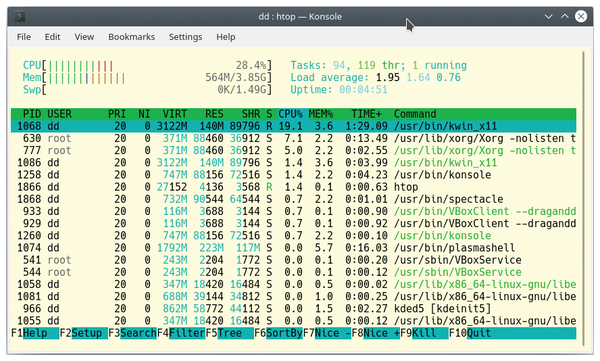The width and height of the screenshot is (600, 361).
Task: Open the Bookmarks menu
Action: click(x=132, y=37)
